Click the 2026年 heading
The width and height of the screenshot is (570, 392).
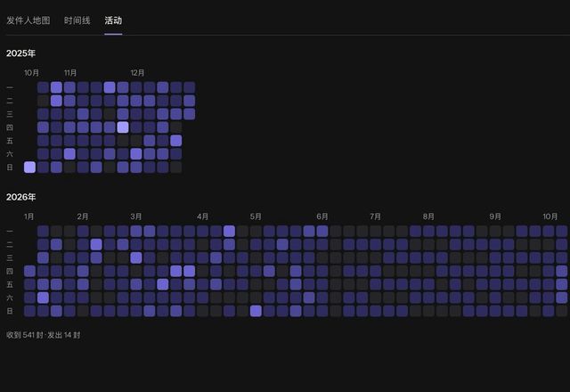[20, 197]
